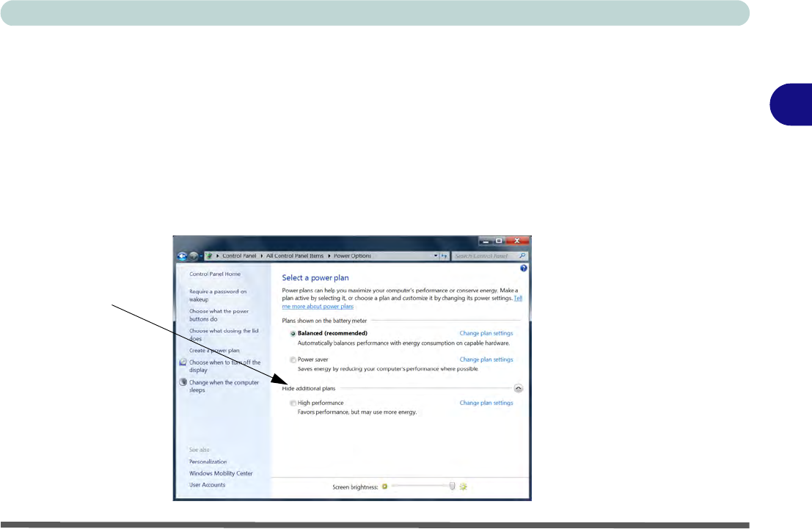Click the Select a power plan heading
Image resolution: width=812 pixels, height=529 pixels.
(x=315, y=278)
